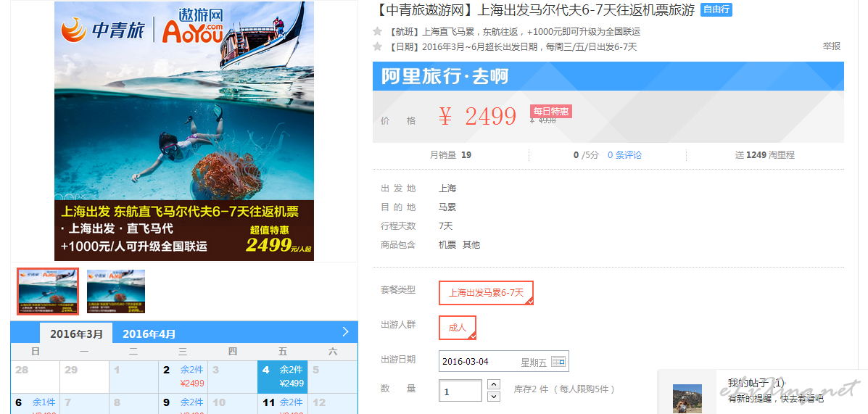Open the 0 条评论 reviews link

pos(624,155)
